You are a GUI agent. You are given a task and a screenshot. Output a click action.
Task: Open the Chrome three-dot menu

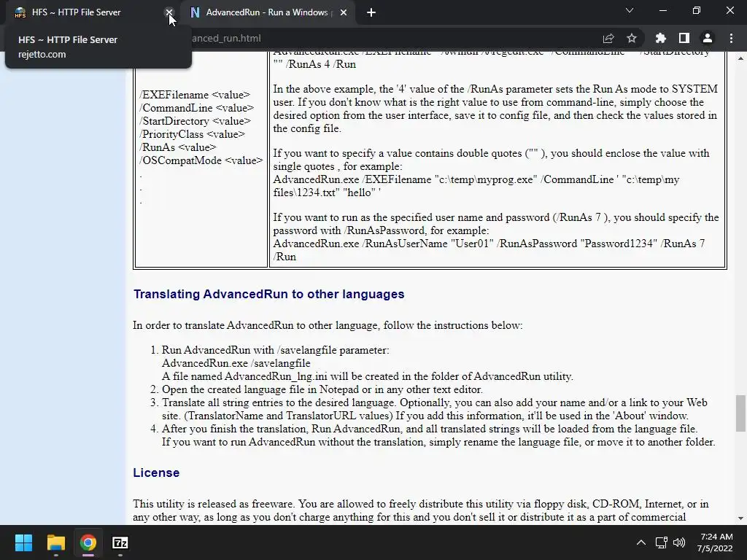[x=731, y=38]
